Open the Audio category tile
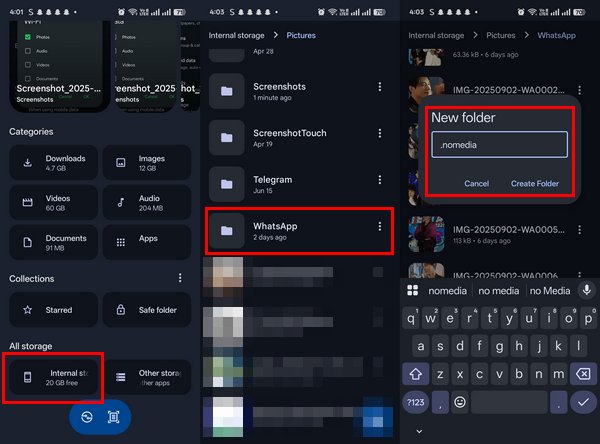600x444 pixels. pos(146,203)
